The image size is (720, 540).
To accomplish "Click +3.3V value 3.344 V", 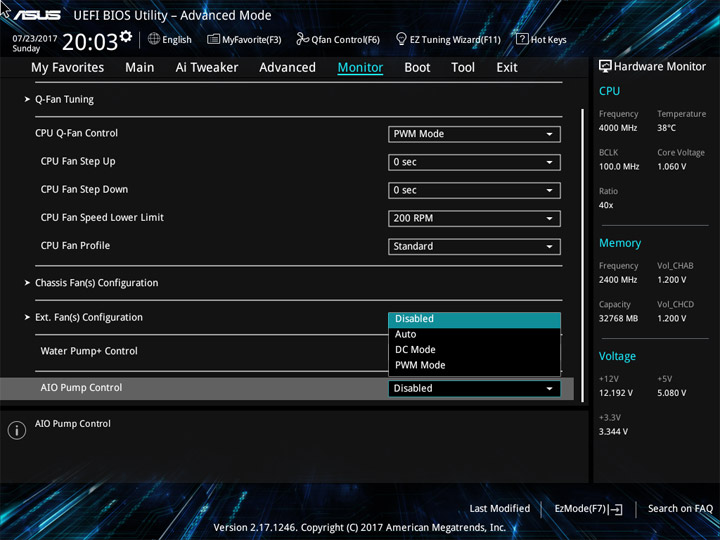I will coord(613,432).
